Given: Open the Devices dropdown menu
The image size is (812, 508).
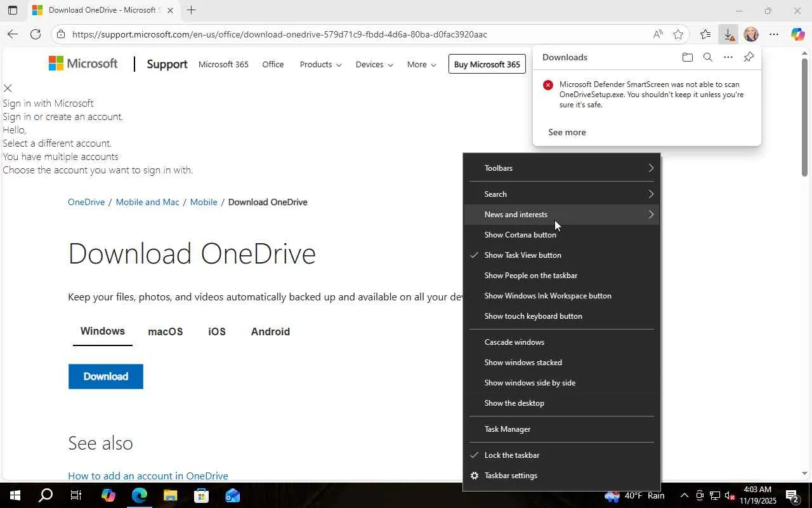Looking at the screenshot, I should [x=374, y=64].
